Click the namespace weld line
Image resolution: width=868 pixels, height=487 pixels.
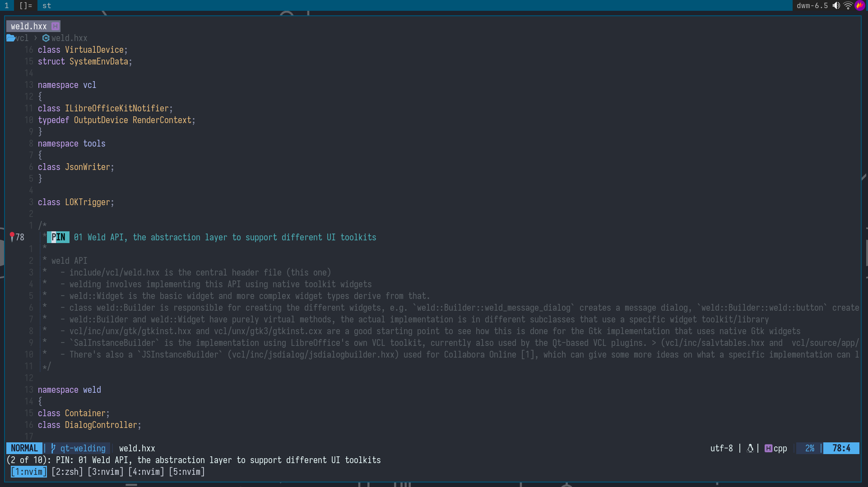tap(70, 390)
